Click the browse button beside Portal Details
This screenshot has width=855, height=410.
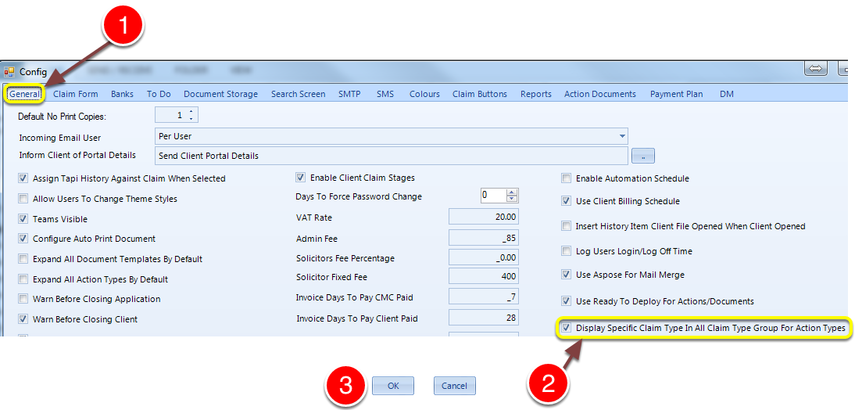[x=643, y=156]
